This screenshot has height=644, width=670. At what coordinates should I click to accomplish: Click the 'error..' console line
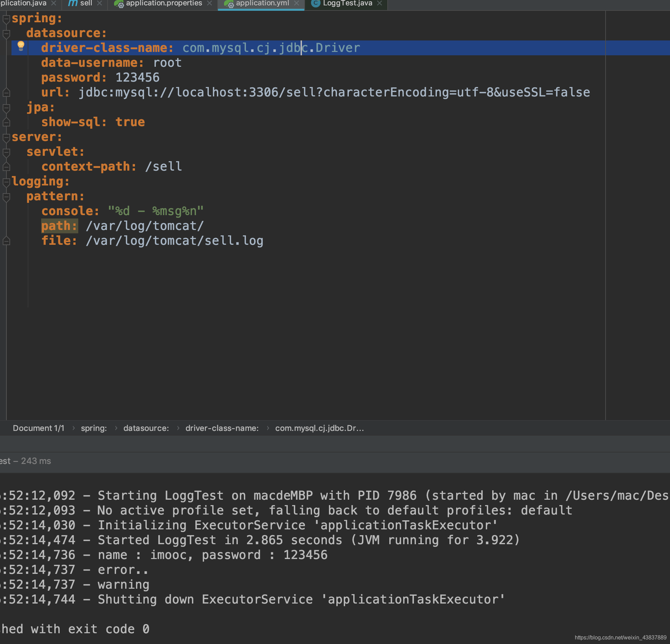[74, 569]
